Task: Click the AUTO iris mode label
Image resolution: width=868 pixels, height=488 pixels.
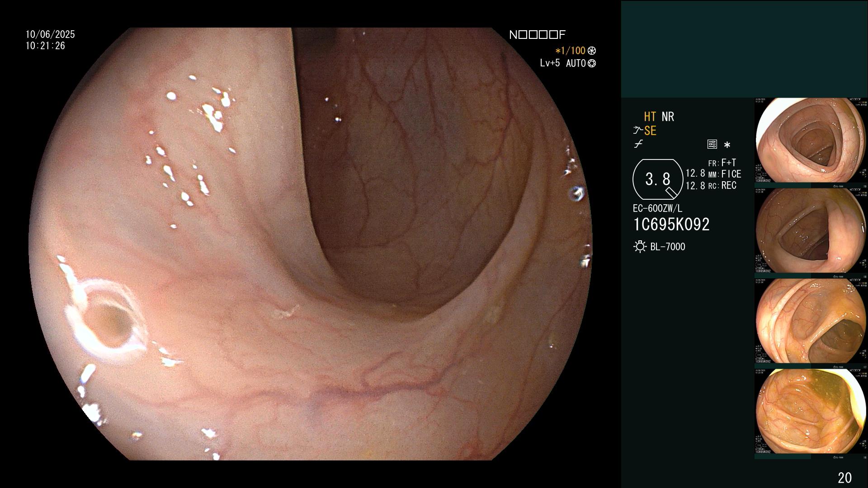Action: [x=576, y=63]
